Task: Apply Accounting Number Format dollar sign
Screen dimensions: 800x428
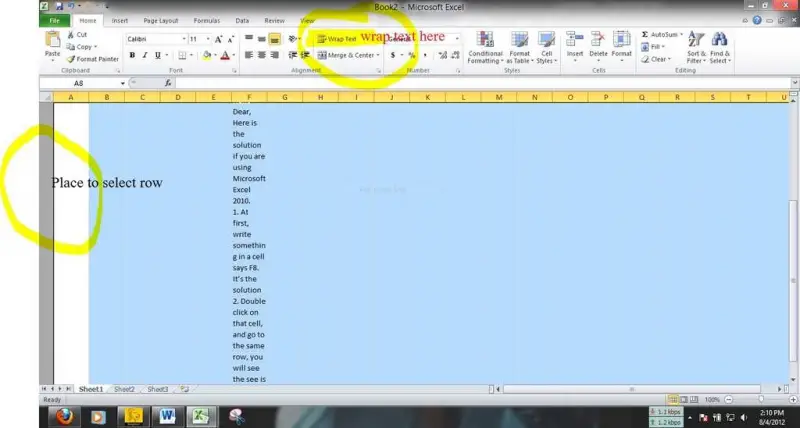Action: (x=393, y=55)
